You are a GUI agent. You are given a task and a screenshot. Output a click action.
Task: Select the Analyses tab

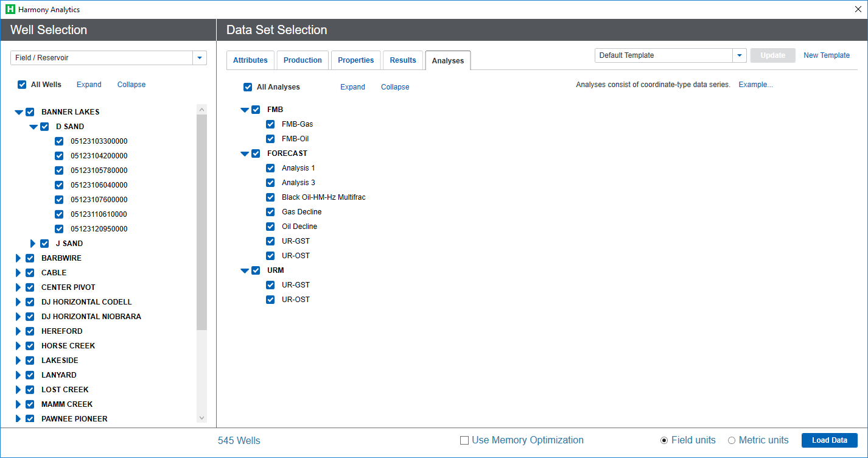[x=448, y=61]
